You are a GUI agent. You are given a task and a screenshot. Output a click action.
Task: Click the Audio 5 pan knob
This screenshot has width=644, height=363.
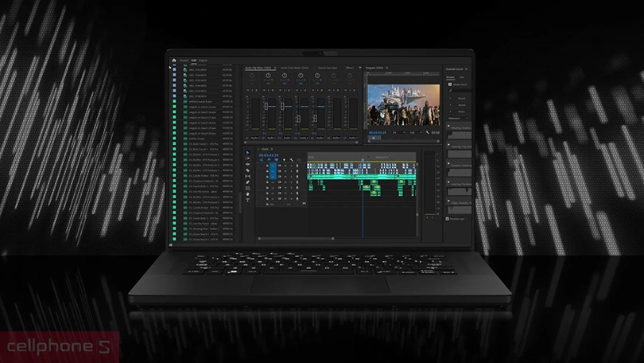tap(317, 76)
